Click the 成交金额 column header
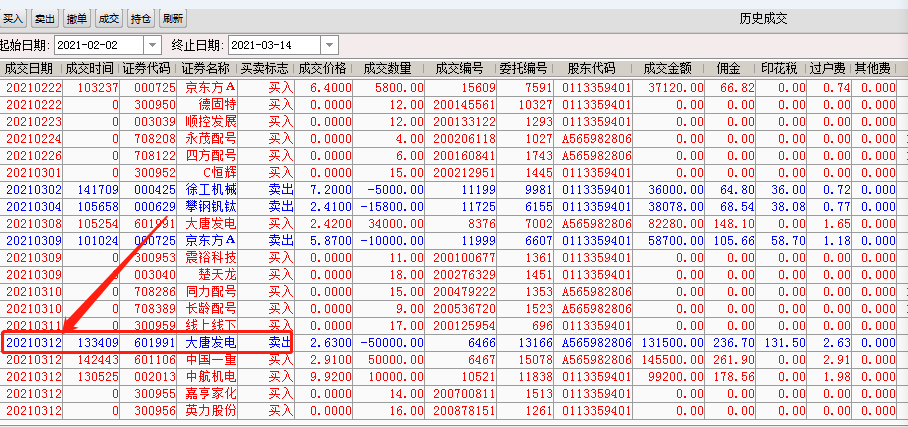Screen dimensions: 908x427 point(667,69)
